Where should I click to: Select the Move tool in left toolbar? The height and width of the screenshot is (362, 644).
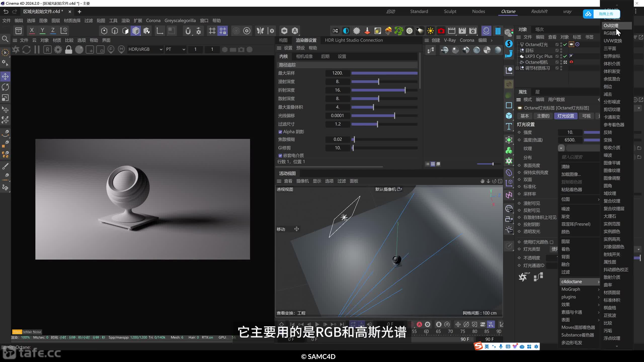(x=5, y=76)
